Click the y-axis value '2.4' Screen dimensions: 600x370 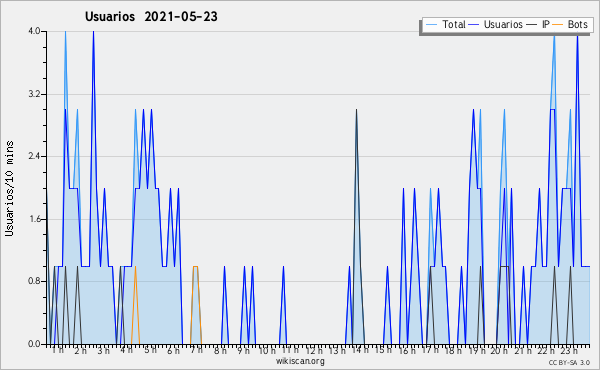(34, 156)
